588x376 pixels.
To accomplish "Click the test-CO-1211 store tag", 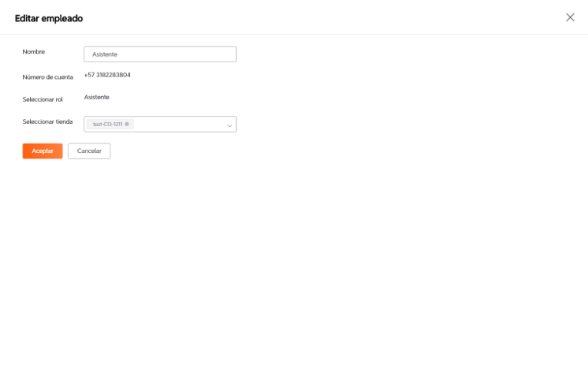I will (x=110, y=124).
